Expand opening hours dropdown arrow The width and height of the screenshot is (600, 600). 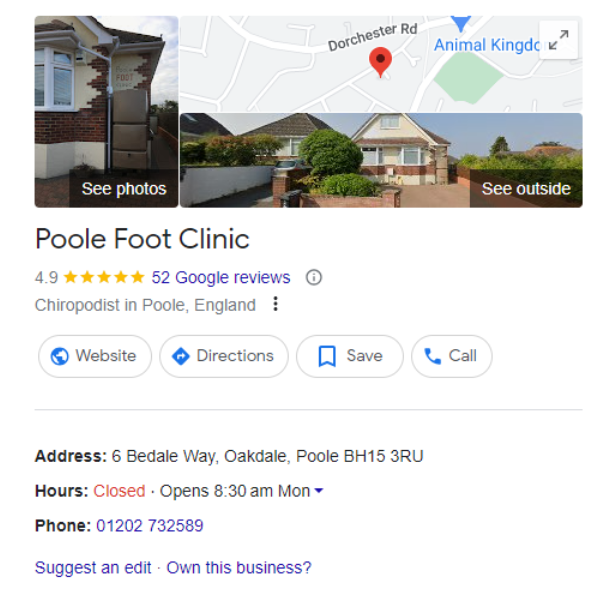pyautogui.click(x=318, y=491)
